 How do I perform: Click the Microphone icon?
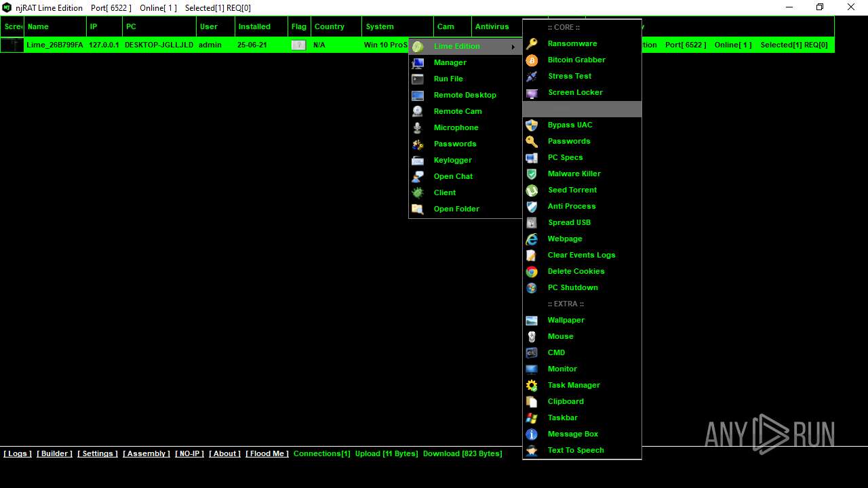tap(418, 127)
